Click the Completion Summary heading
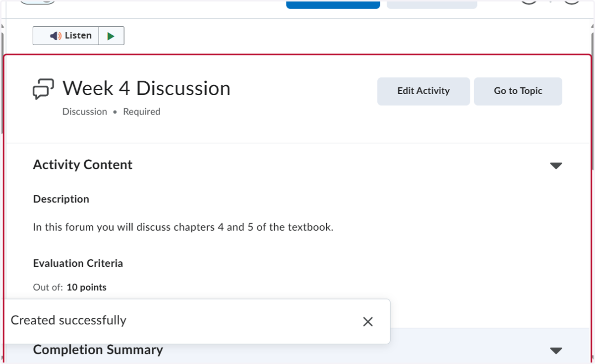The image size is (595, 364). click(98, 350)
